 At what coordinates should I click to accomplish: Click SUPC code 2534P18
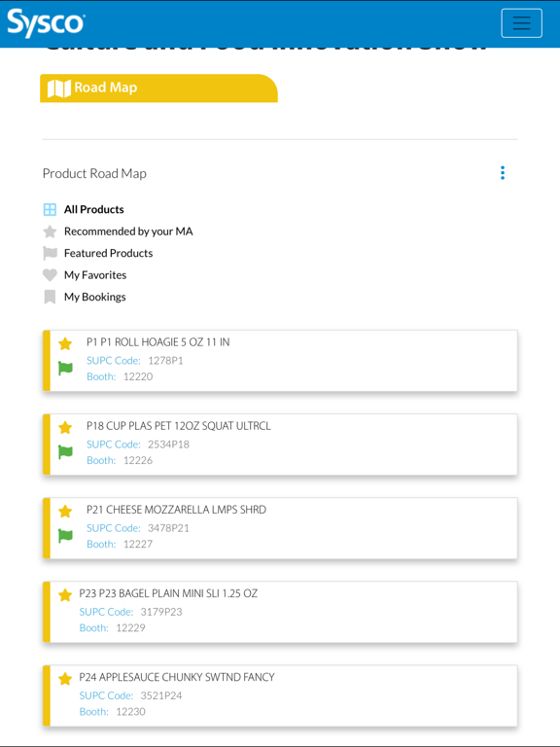(168, 445)
